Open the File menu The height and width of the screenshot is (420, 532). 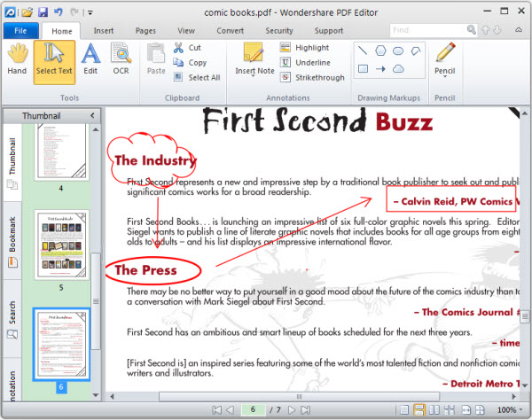click(x=20, y=30)
